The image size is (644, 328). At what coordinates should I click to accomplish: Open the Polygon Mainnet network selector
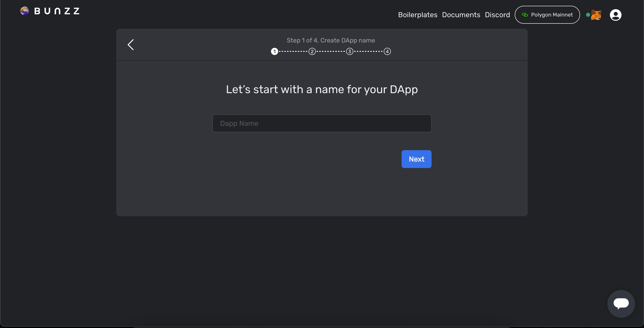(547, 15)
